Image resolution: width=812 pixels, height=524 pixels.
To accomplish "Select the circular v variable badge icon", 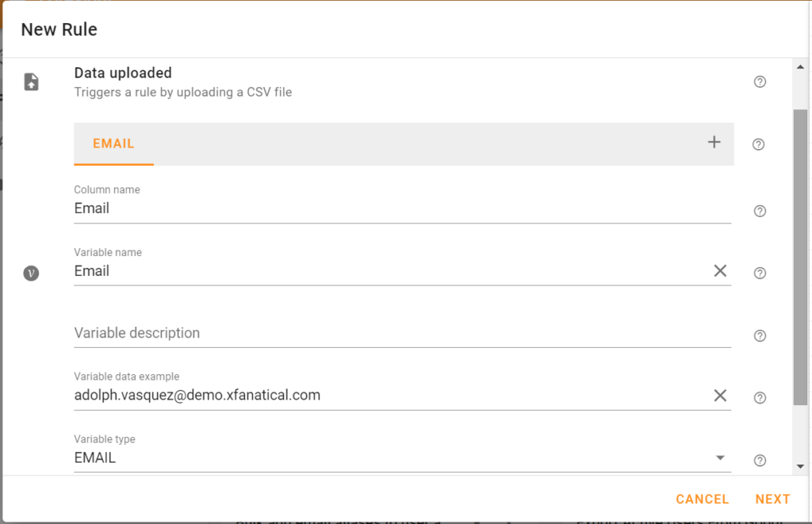I will [31, 272].
